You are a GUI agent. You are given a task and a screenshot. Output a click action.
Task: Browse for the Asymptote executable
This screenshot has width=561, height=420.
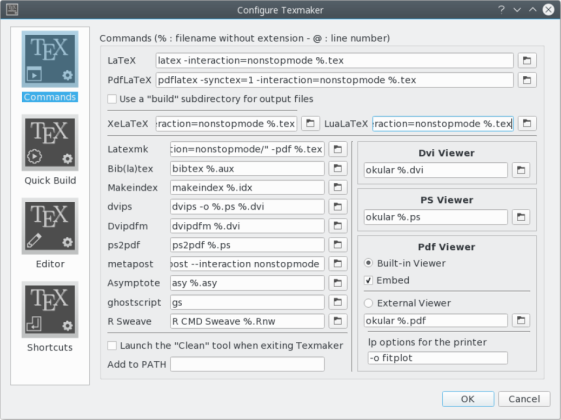click(x=338, y=283)
